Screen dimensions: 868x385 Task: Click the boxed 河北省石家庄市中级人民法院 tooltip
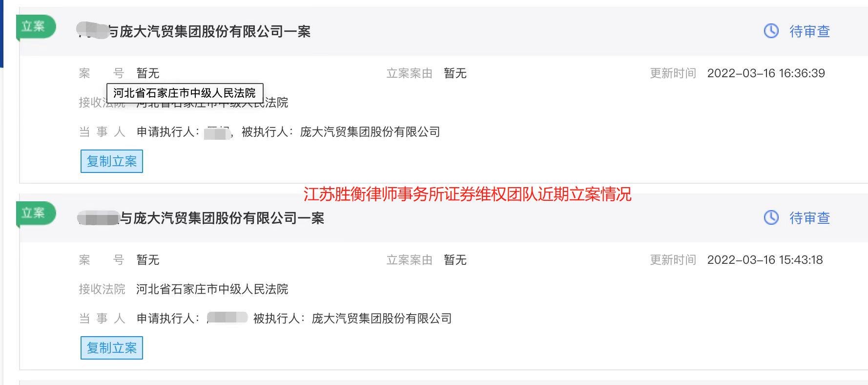(185, 93)
